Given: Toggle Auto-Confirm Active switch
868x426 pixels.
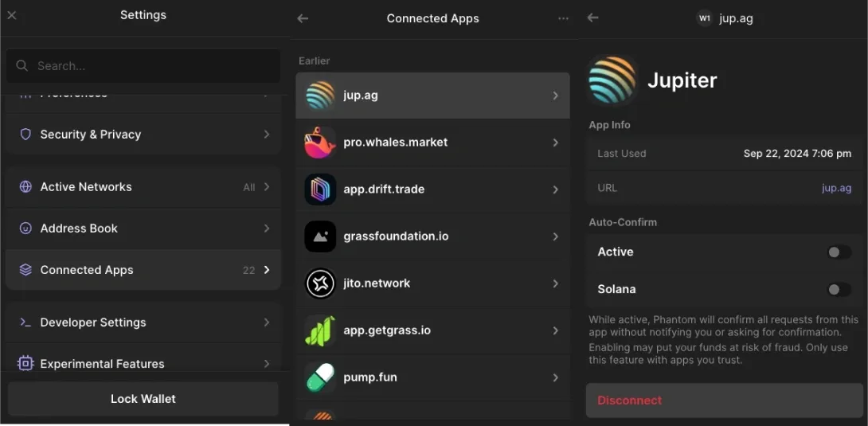Looking at the screenshot, I should [839, 252].
